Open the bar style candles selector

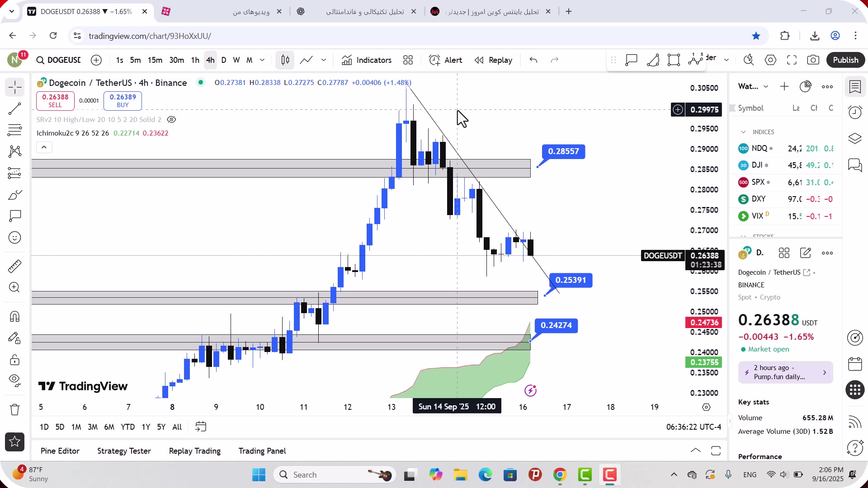coord(285,60)
